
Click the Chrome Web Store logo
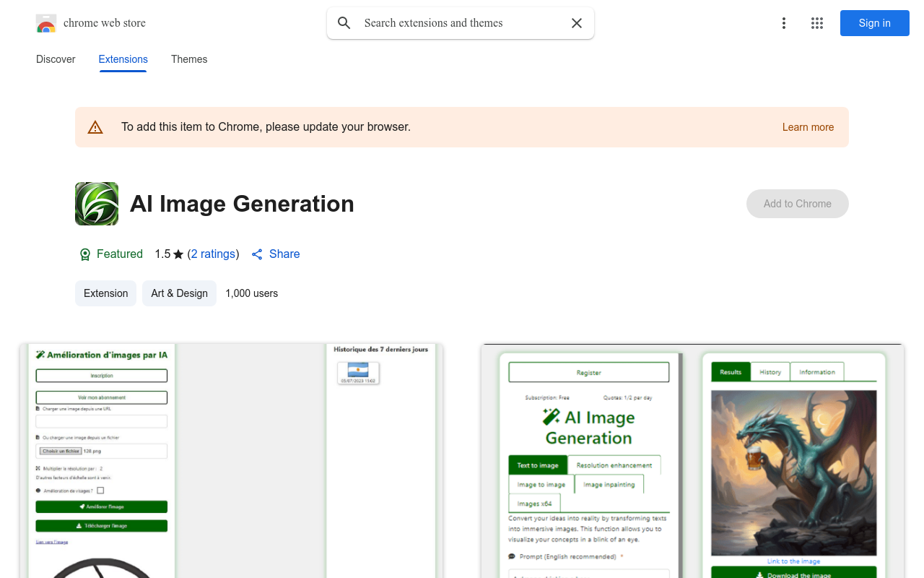click(x=46, y=23)
